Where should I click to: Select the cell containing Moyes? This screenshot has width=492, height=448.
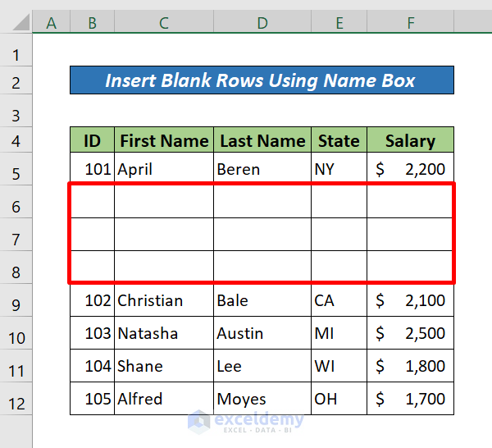262,399
